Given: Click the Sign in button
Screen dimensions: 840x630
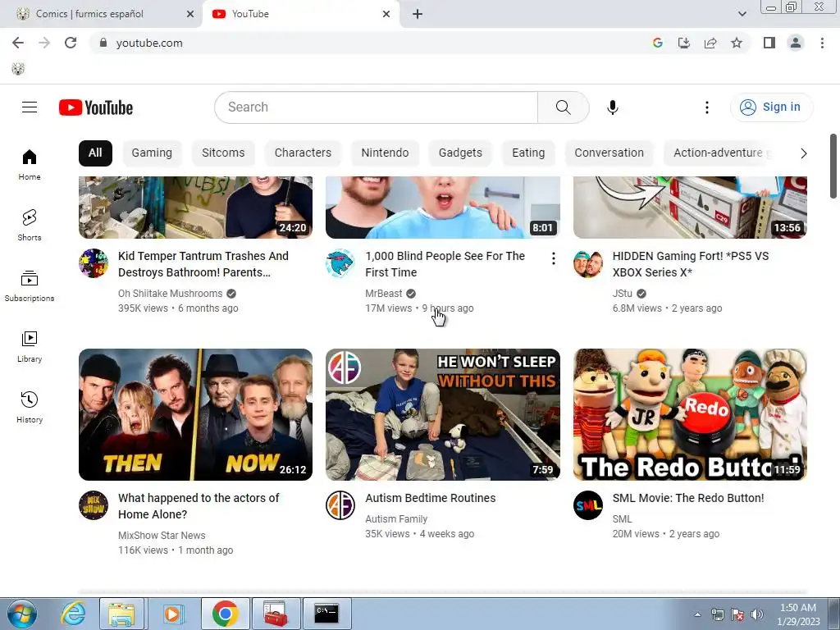Looking at the screenshot, I should point(771,107).
